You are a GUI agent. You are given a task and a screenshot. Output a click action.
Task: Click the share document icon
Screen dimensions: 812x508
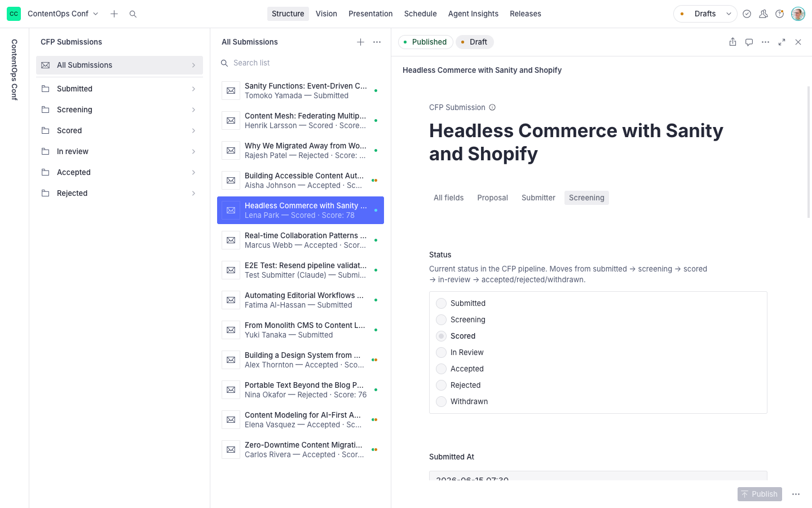click(732, 42)
